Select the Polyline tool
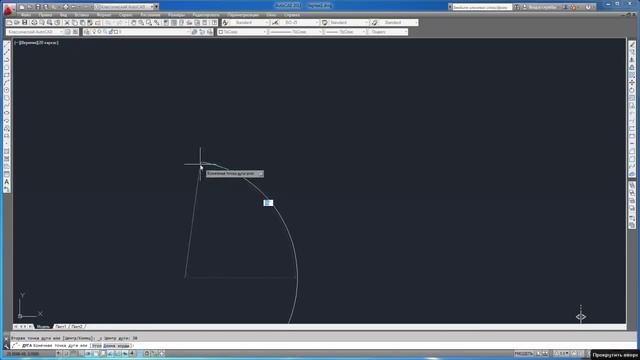Image resolution: width=640 pixels, height=360 pixels. coord(7,60)
